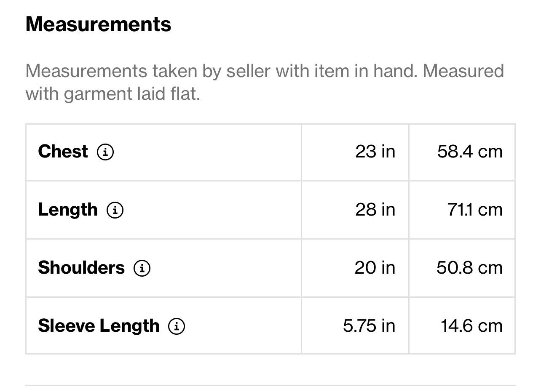Image resolution: width=541 pixels, height=392 pixels.
Task: Click the 5.75 in sleeve value
Action: click(369, 326)
